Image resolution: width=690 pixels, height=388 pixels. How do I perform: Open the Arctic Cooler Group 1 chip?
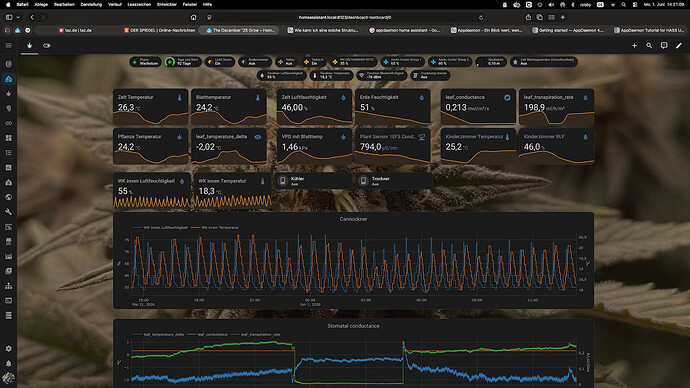(403, 62)
